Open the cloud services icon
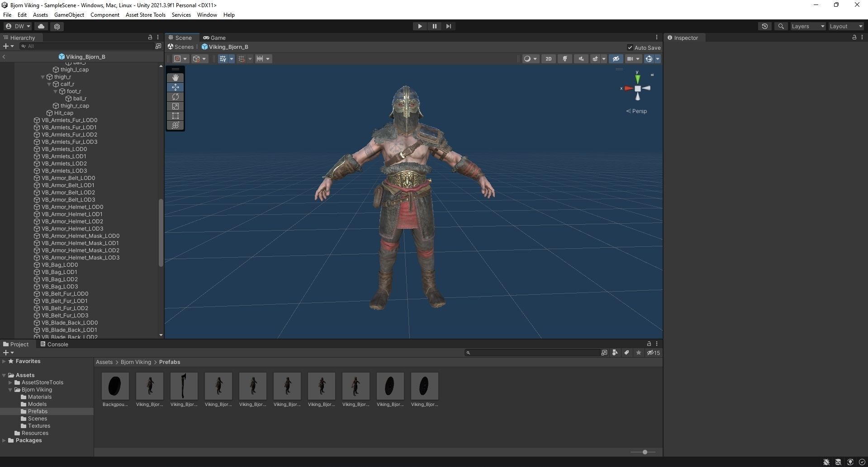The height and width of the screenshot is (467, 868). tap(41, 26)
